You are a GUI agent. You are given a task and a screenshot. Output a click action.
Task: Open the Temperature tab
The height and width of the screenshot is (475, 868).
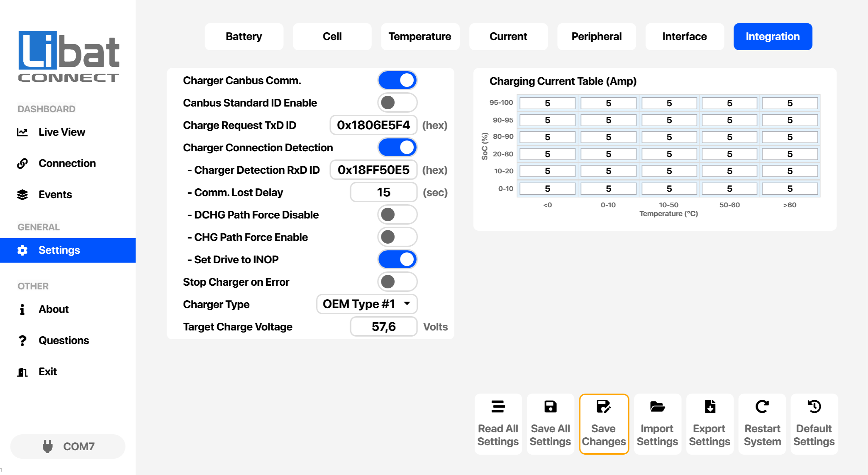pos(420,37)
